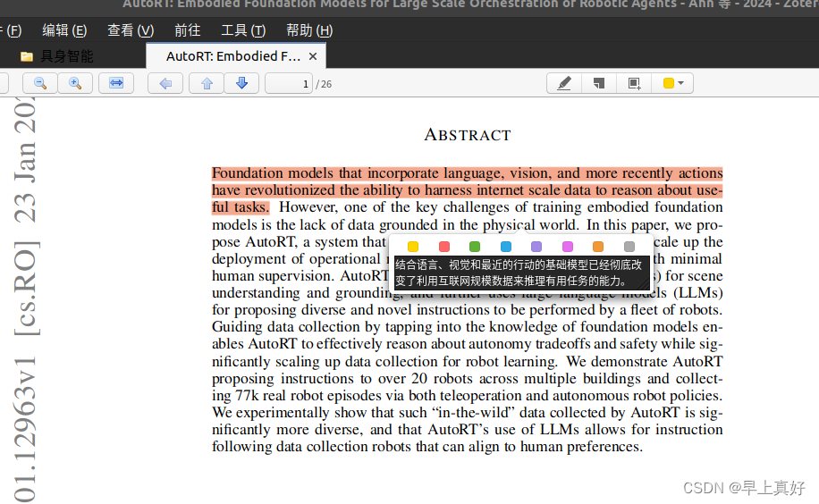
Task: Go to previous page with up arrow
Action: point(207,84)
